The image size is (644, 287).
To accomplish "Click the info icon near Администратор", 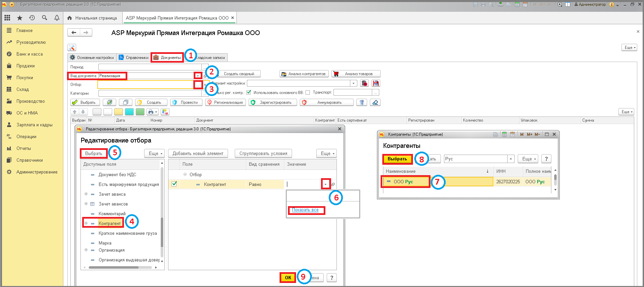I will pos(612,4).
